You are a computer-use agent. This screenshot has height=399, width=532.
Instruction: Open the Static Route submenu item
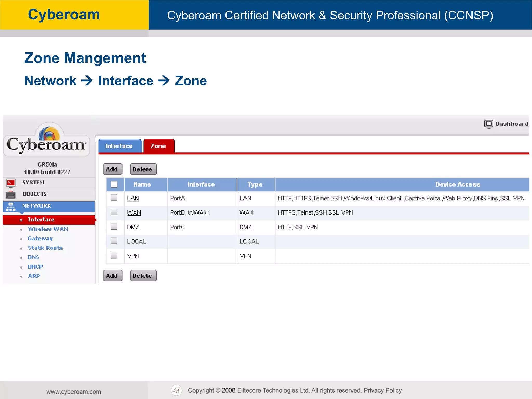[45, 248]
